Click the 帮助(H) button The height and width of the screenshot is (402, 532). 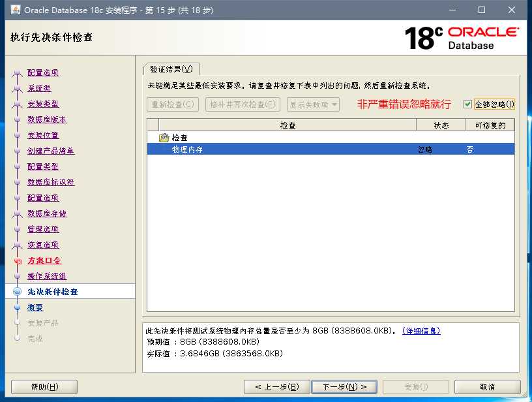point(44,387)
